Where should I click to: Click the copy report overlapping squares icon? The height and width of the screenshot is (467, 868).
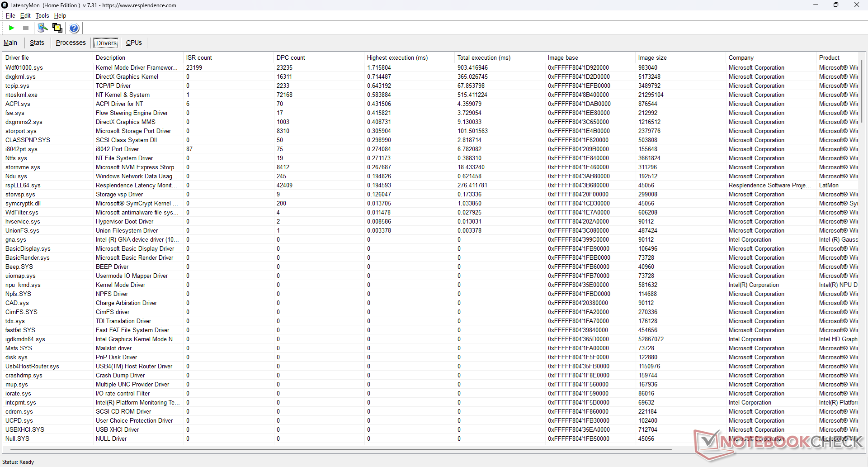click(x=57, y=28)
